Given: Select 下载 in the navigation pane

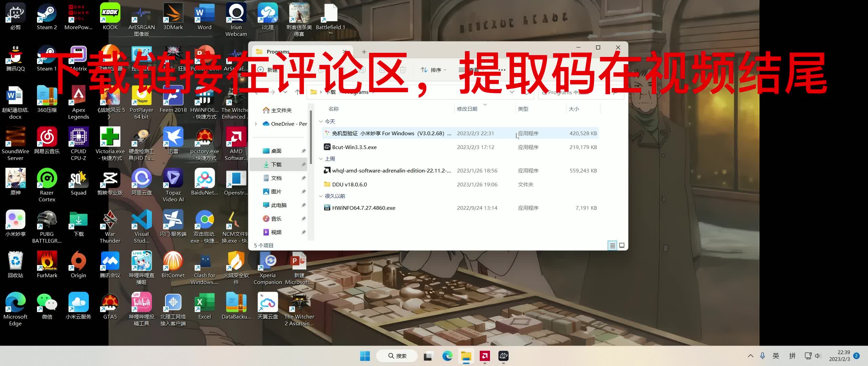Looking at the screenshot, I should pyautogui.click(x=279, y=164).
